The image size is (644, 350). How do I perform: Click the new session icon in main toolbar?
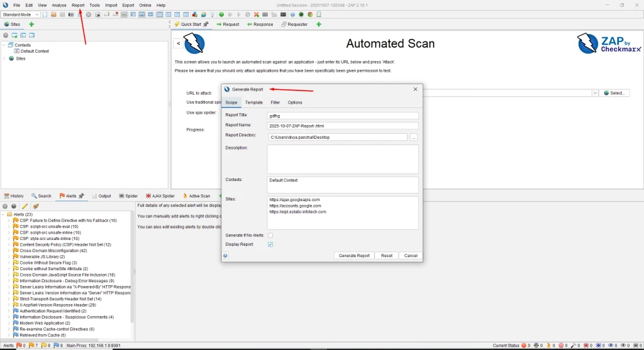coord(45,14)
